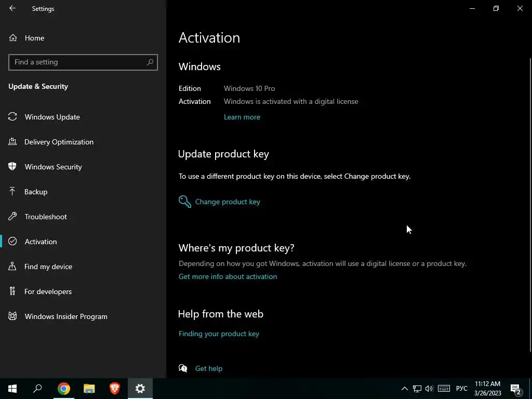Screen dimensions: 532x399
Task: Click the Settings gear in the taskbar
Action: 140,389
